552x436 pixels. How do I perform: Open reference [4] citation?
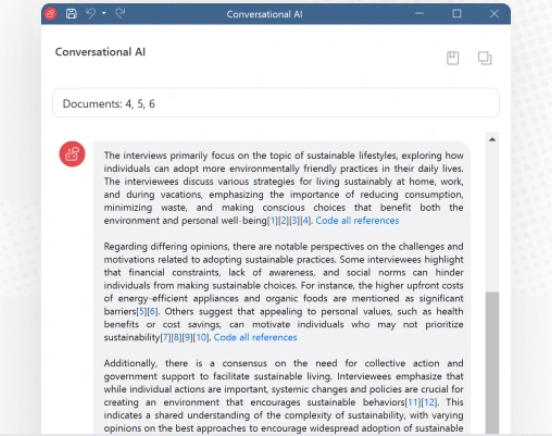[x=306, y=220]
